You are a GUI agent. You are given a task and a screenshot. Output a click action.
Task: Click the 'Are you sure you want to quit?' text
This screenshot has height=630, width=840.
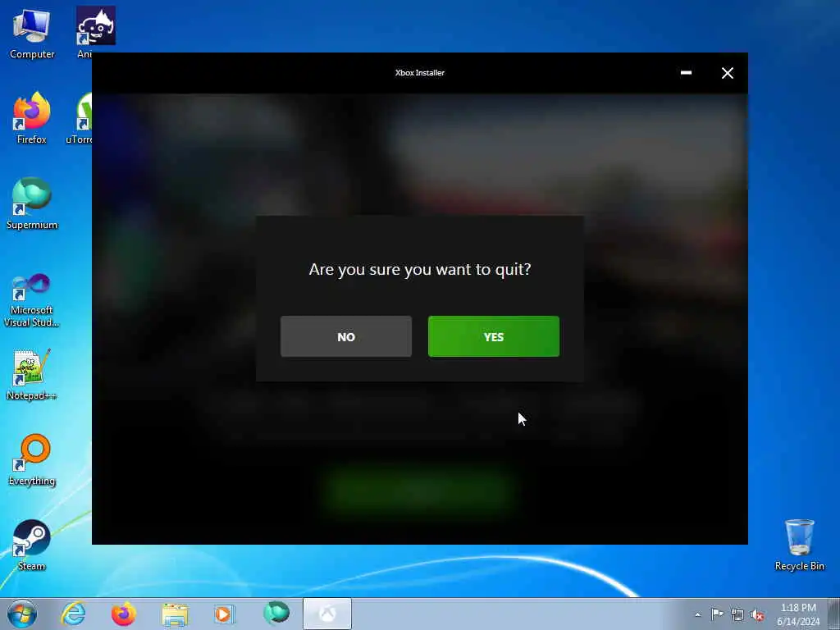[x=420, y=269]
